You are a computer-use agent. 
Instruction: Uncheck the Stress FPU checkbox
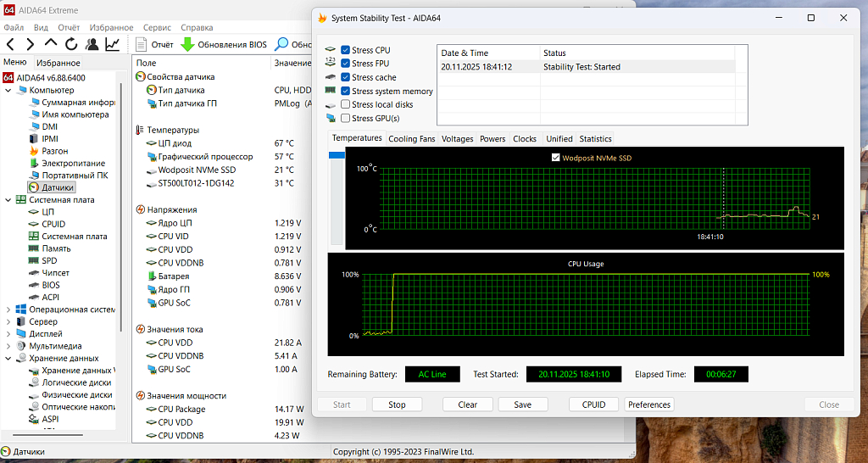click(x=345, y=64)
